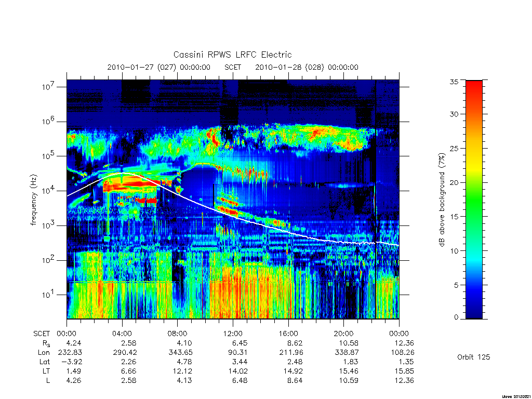Viewport: 532px width, 399px height.
Task: Click the plot title 'Cassini RPWS LRFC Electric'
Action: point(232,55)
